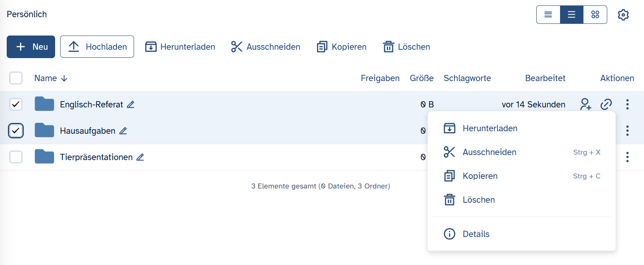
Task: Open the settings gear icon
Action: 623,15
